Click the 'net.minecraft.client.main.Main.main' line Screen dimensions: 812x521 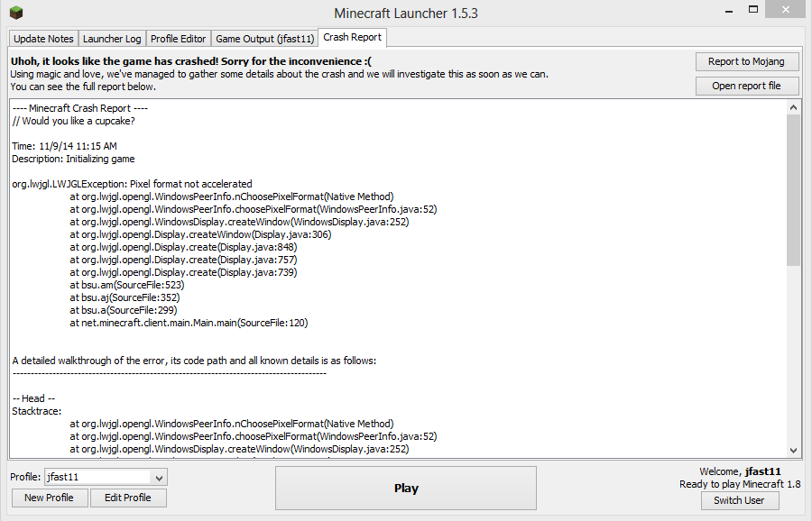pos(189,323)
